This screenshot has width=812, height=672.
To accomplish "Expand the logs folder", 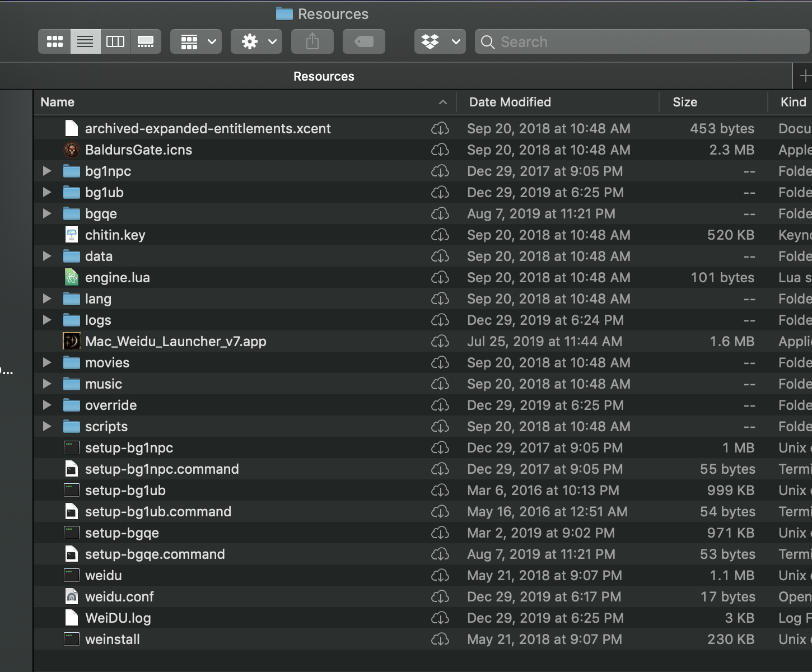I will [47, 320].
